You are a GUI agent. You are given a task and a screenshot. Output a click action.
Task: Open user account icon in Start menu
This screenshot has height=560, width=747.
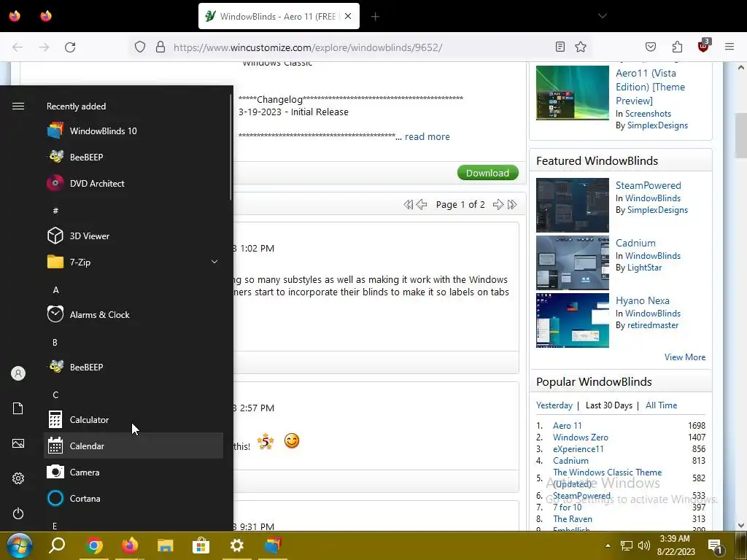18,373
